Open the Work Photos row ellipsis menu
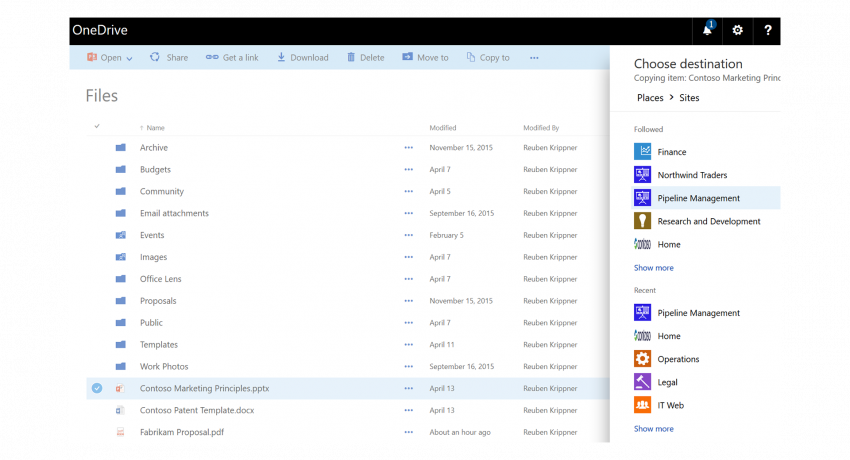Screen dimensions: 850x460 point(409,367)
